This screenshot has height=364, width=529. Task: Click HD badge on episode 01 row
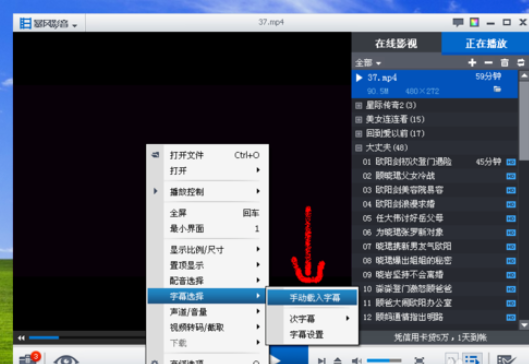point(511,162)
